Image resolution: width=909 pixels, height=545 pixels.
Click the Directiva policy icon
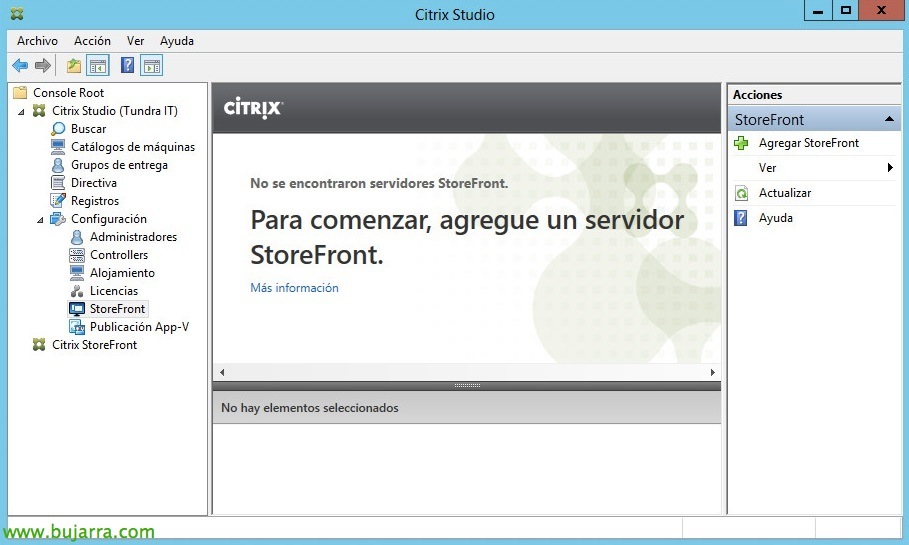(x=58, y=183)
